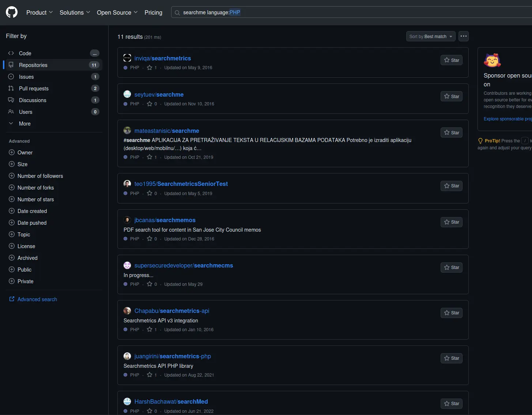Open seytuev/searchme repository

coord(159,94)
